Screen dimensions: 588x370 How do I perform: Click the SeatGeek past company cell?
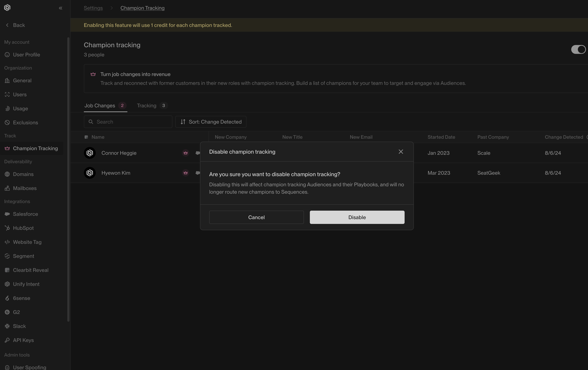[489, 173]
